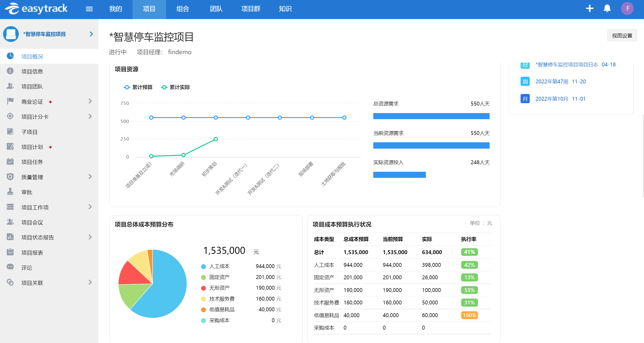
Task: Click the 审批 stamp icon
Action: pyautogui.click(x=10, y=192)
